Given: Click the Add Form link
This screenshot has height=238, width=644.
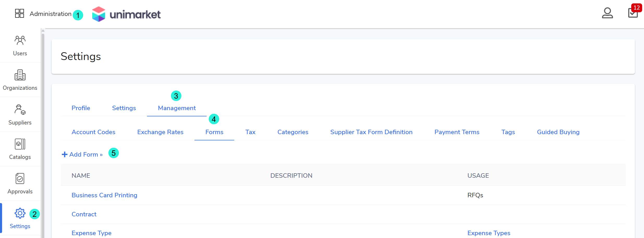Looking at the screenshot, I should click(x=82, y=154).
